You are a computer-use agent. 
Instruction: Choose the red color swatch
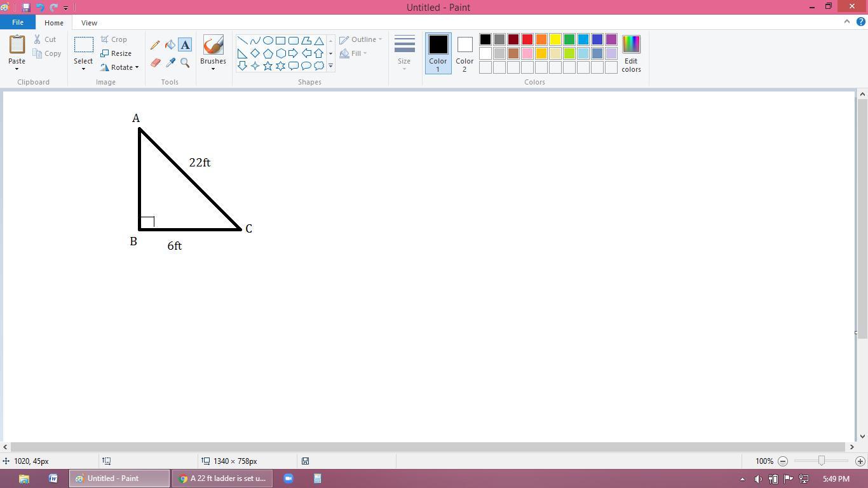click(x=527, y=39)
